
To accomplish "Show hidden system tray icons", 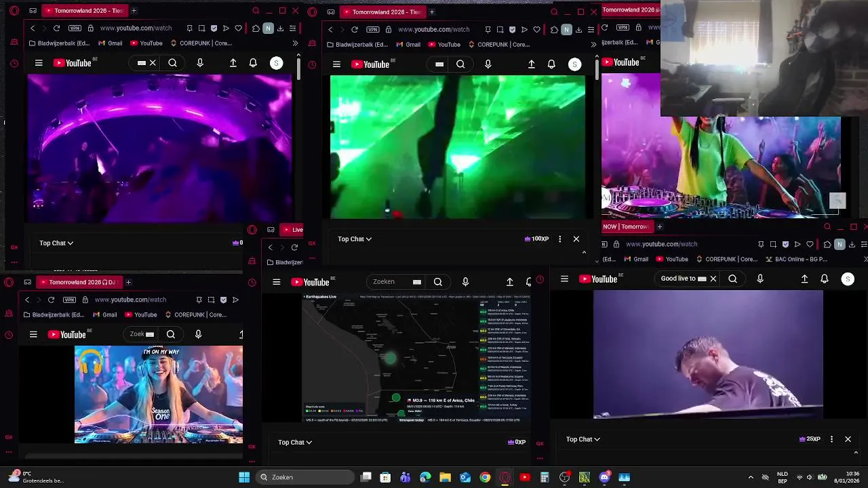I will [x=750, y=477].
